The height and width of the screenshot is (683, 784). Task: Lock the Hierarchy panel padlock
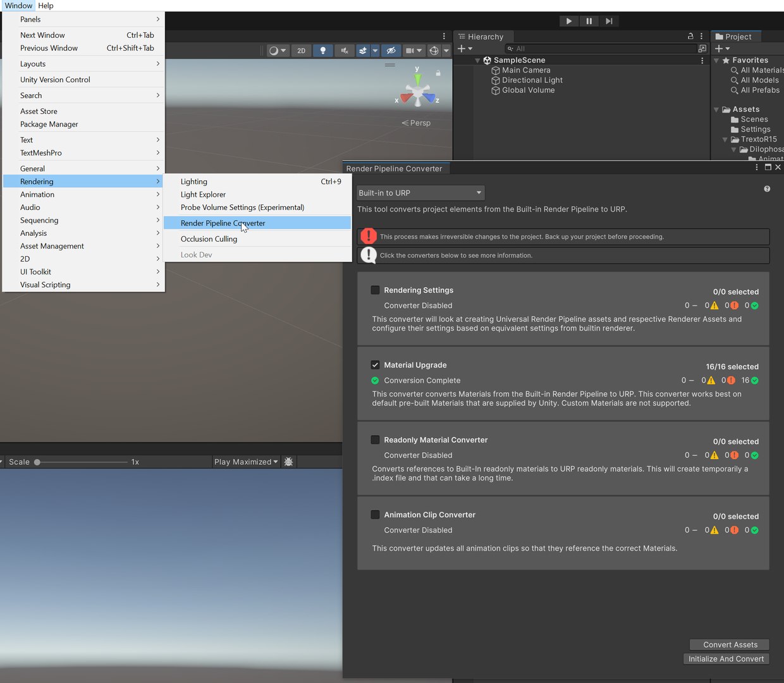(x=690, y=37)
